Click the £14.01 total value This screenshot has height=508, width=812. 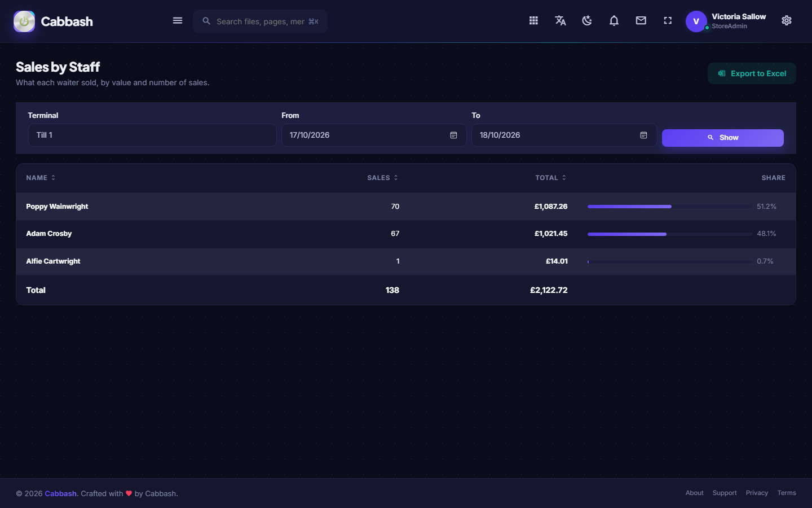coord(557,261)
